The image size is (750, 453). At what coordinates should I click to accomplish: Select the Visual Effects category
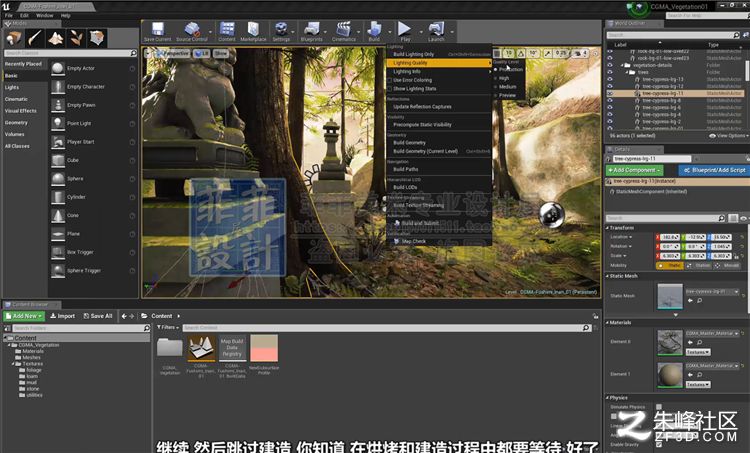(x=21, y=111)
